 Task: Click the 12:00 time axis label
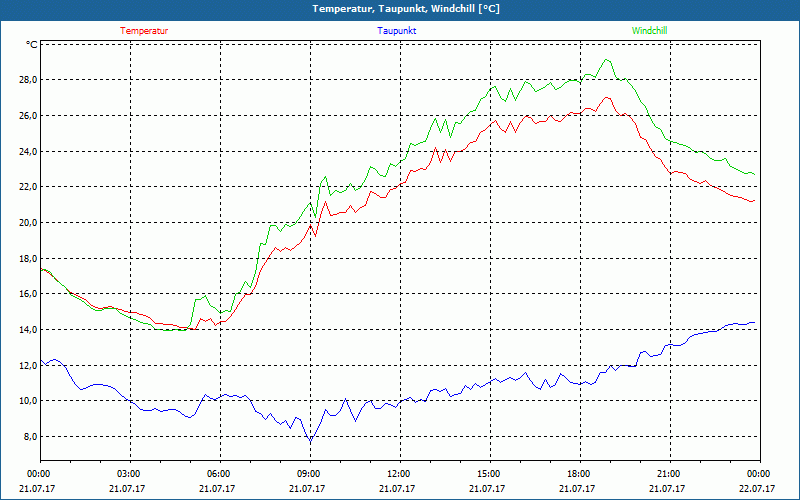click(x=400, y=474)
